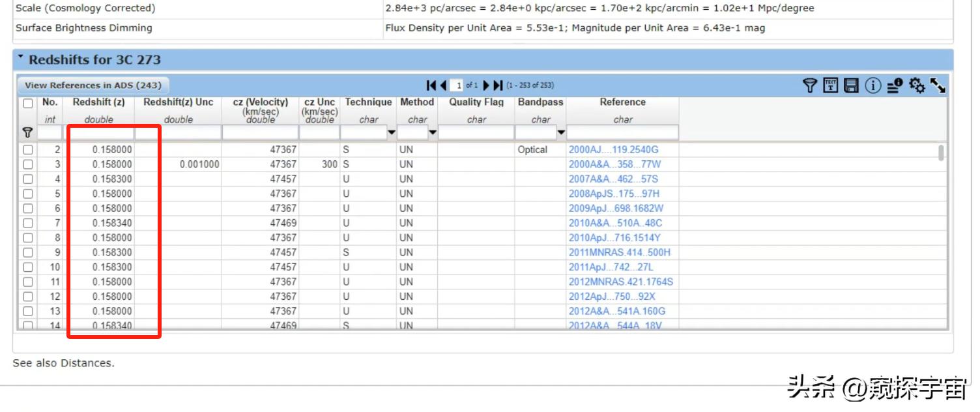The height and width of the screenshot is (412, 980).
Task: Go to the last page of results
Action: point(498,85)
